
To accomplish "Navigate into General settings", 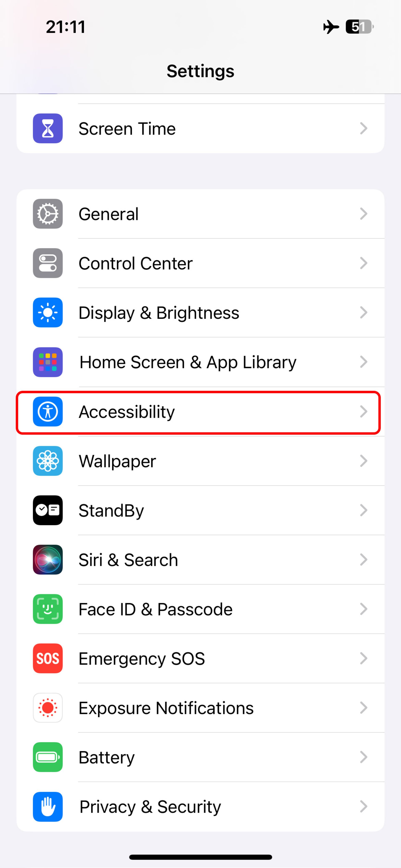I will point(200,213).
